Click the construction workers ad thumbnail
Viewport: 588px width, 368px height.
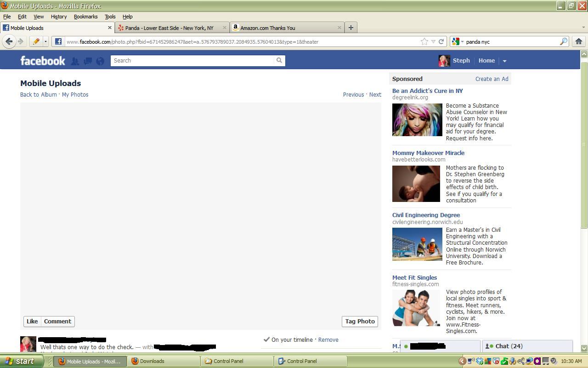tap(417, 244)
